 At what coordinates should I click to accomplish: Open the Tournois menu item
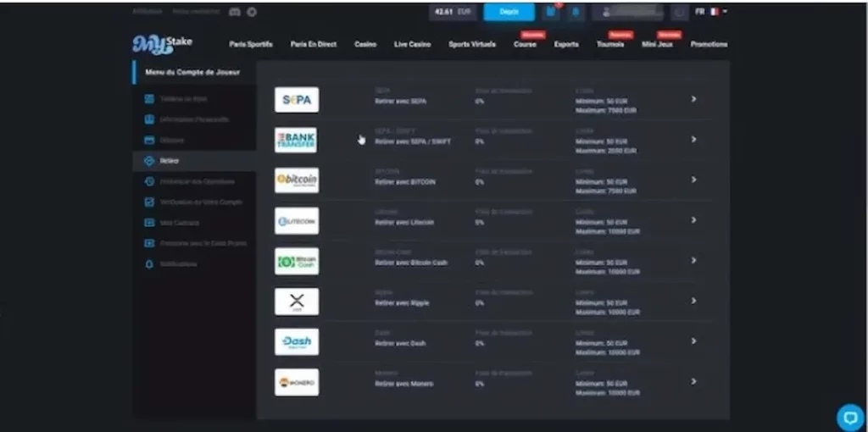coord(610,44)
